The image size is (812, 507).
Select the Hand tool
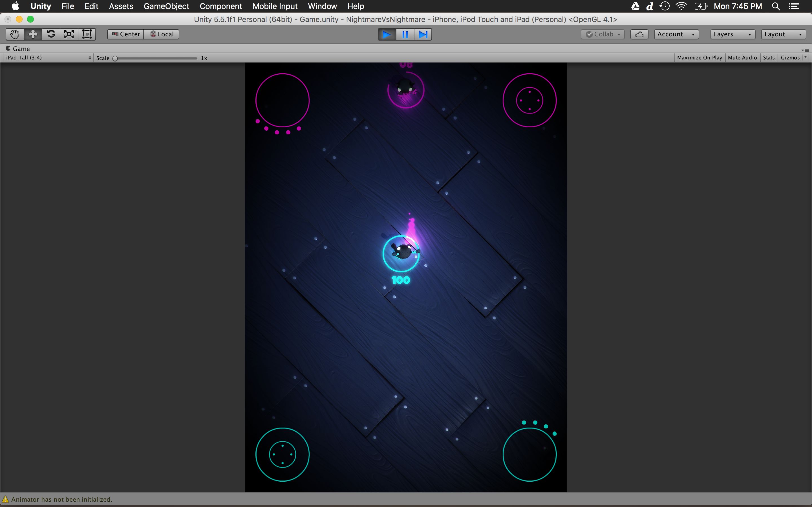click(x=15, y=34)
